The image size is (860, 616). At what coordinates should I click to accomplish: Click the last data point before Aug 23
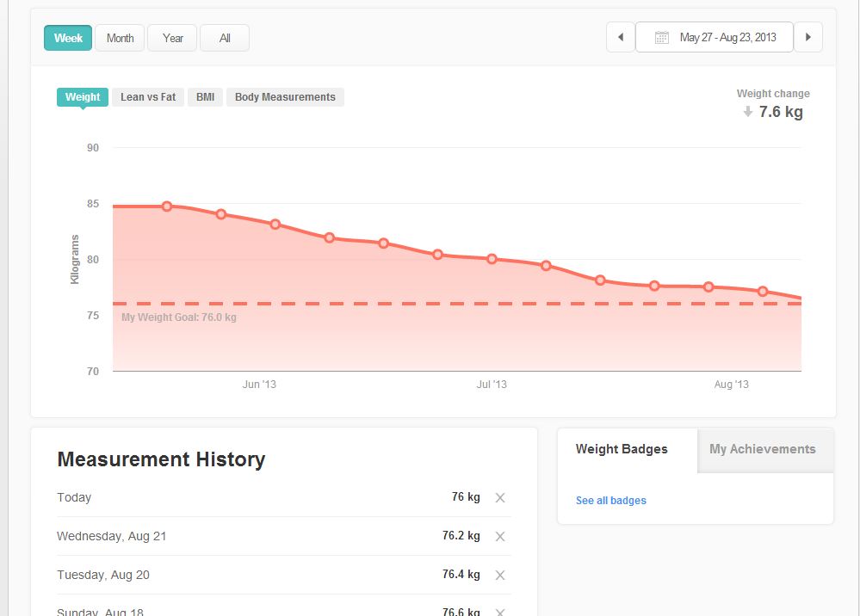pyautogui.click(x=763, y=292)
